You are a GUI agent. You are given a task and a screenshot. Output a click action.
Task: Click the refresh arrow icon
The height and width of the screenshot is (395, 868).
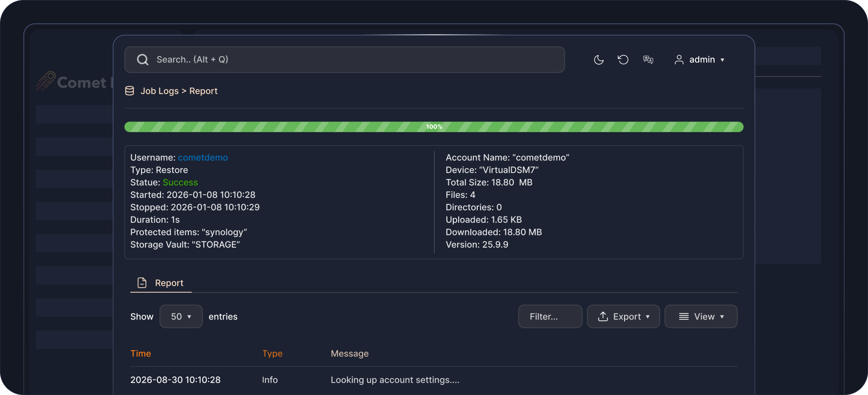(x=623, y=59)
